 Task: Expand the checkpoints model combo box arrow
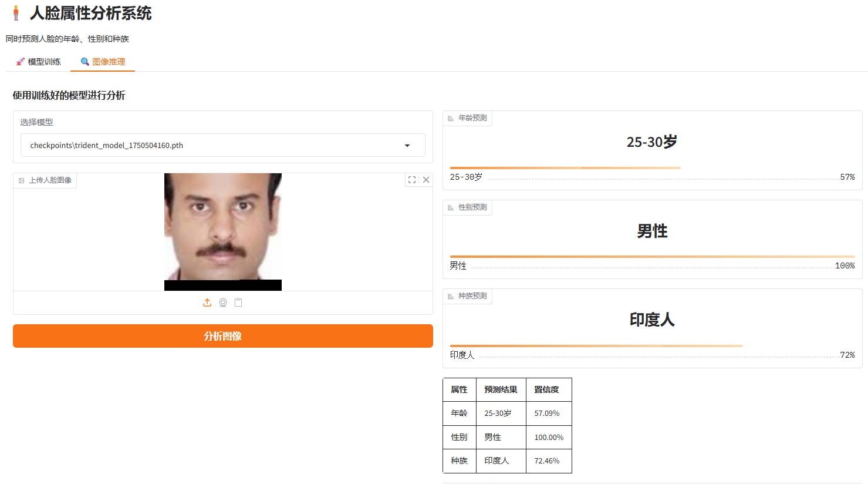[407, 145]
